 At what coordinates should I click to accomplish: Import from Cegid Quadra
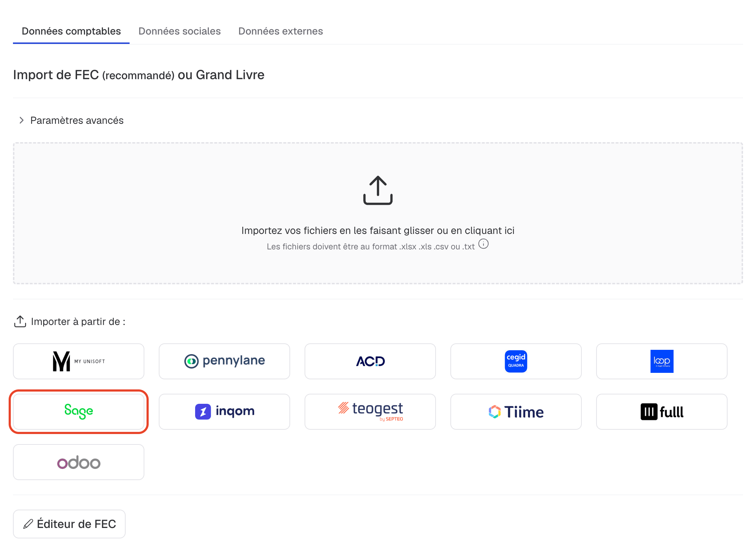[516, 361]
